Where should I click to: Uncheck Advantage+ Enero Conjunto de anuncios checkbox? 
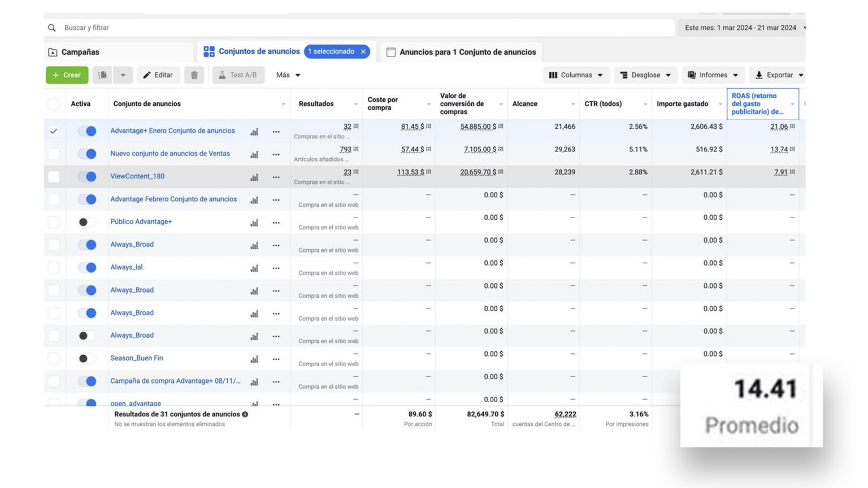(54, 131)
